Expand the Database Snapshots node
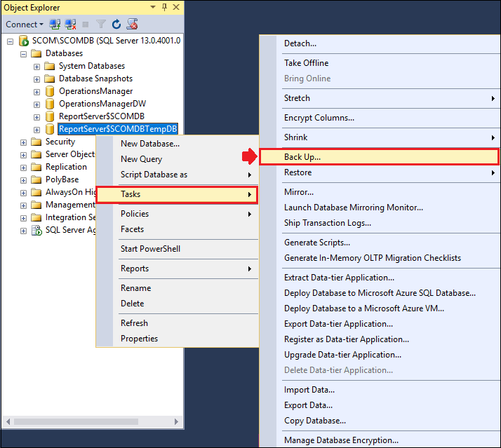The width and height of the screenshot is (501, 448). (x=36, y=79)
